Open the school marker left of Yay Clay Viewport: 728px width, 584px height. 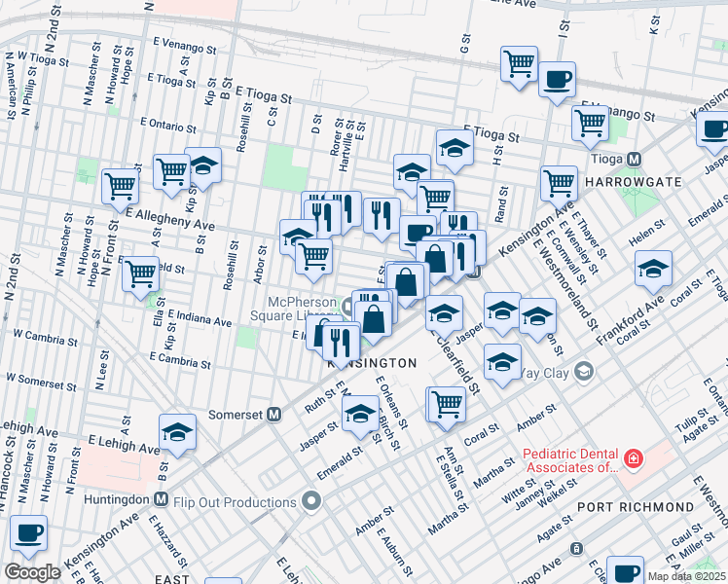click(502, 366)
